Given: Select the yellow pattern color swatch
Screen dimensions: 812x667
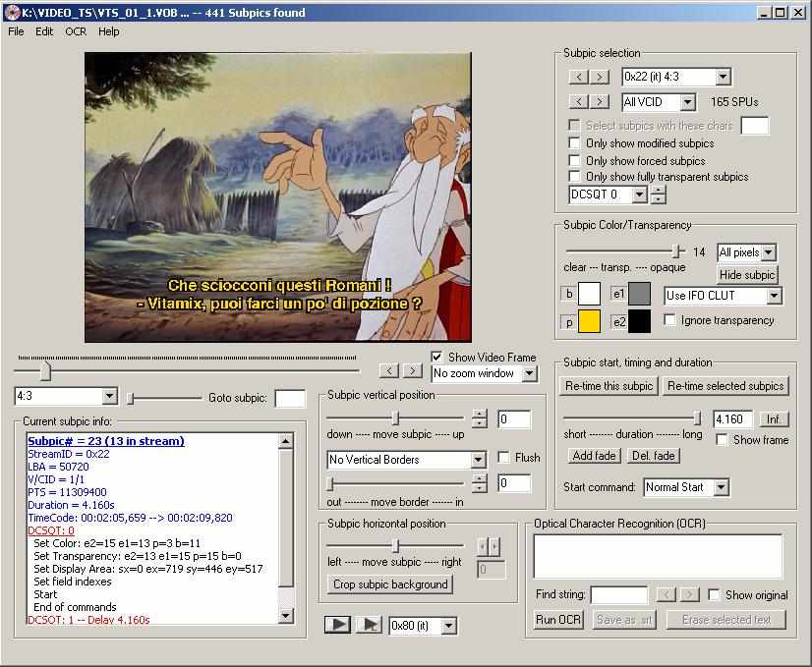Looking at the screenshot, I should click(x=589, y=320).
